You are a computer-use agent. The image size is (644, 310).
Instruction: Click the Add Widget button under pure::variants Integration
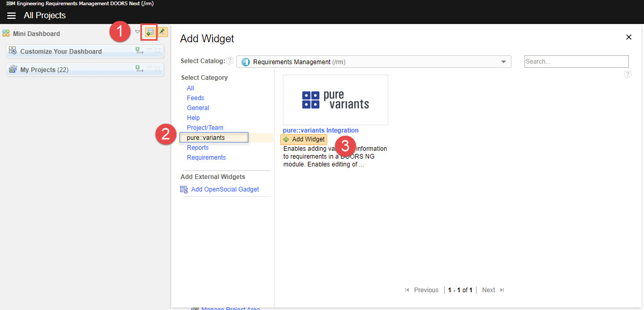point(304,139)
